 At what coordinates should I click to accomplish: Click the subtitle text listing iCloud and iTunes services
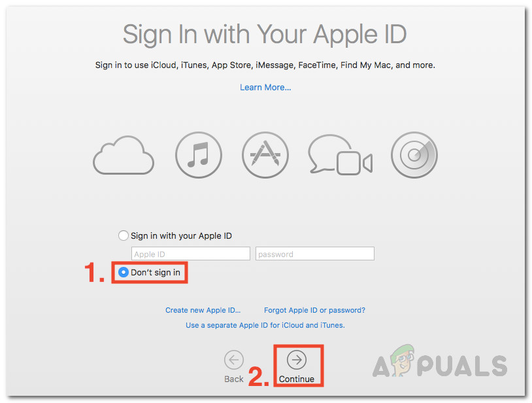point(265,65)
